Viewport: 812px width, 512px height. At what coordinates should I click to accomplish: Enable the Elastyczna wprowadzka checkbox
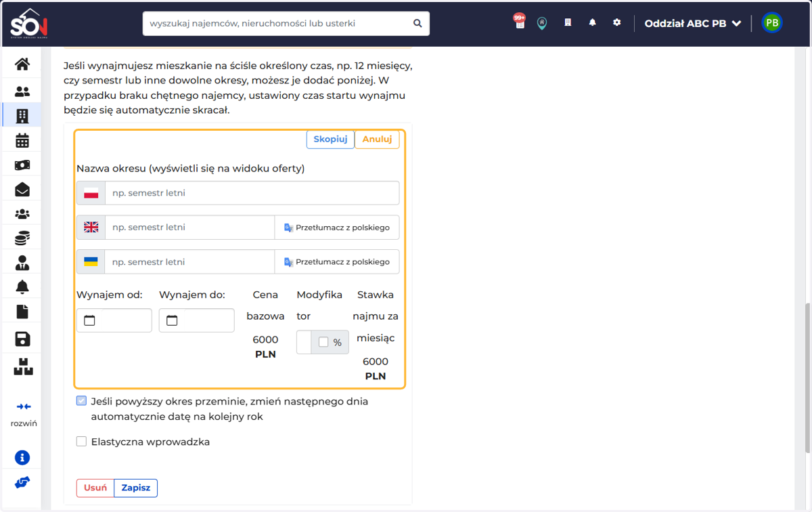click(82, 442)
